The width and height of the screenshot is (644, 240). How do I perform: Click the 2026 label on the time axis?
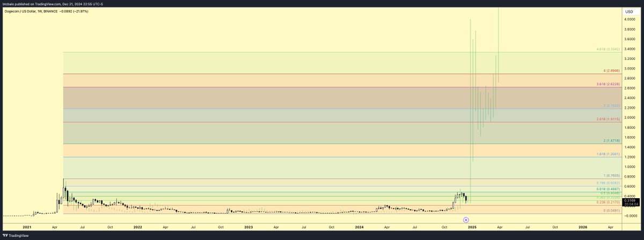(583, 227)
